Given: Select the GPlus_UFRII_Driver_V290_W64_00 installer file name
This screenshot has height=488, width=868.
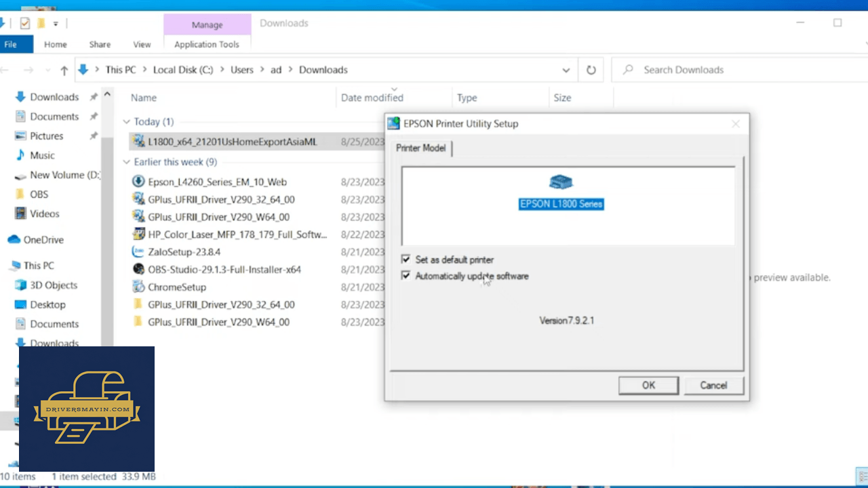Looking at the screenshot, I should pyautogui.click(x=218, y=217).
